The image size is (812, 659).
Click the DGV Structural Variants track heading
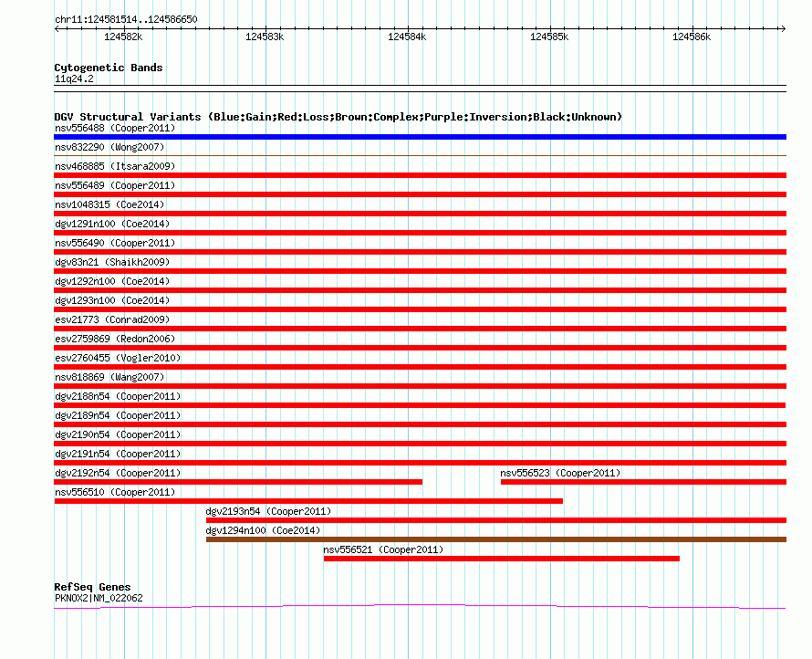point(338,117)
